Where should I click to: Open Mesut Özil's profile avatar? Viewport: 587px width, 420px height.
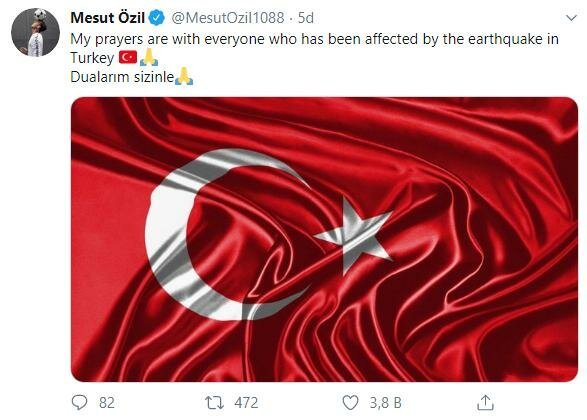35,33
